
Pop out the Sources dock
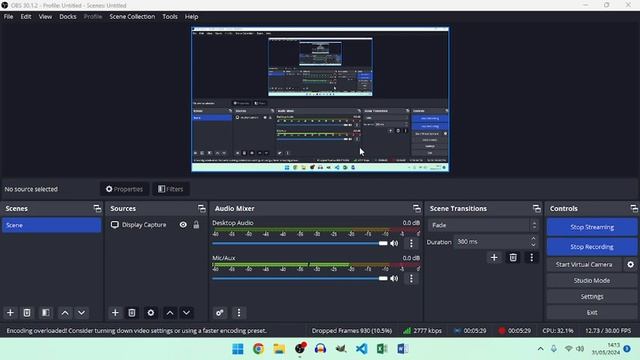(202, 209)
